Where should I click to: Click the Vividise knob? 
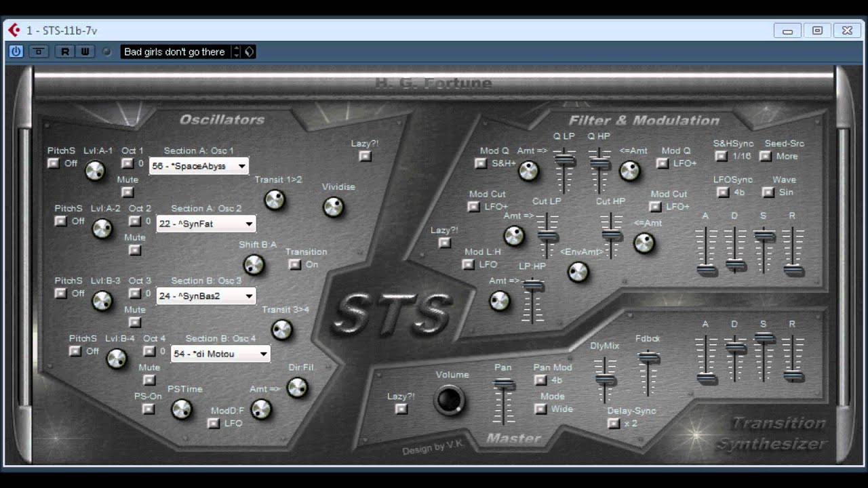[x=333, y=207]
